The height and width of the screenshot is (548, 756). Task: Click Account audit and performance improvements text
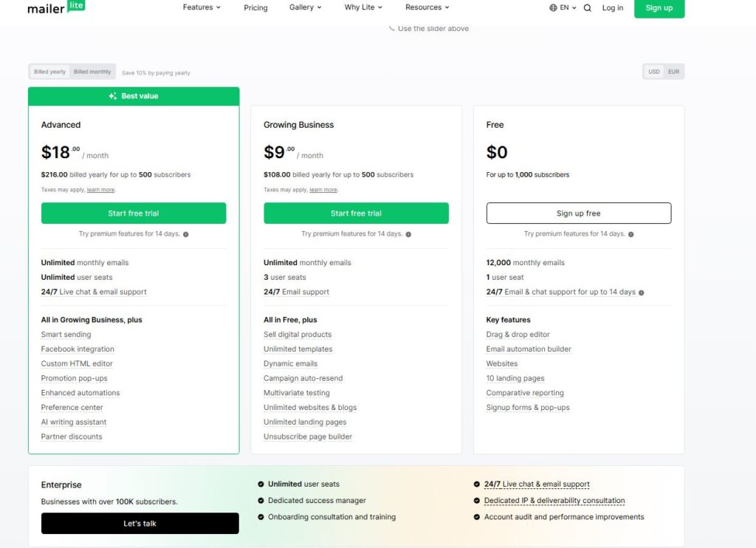pos(564,517)
